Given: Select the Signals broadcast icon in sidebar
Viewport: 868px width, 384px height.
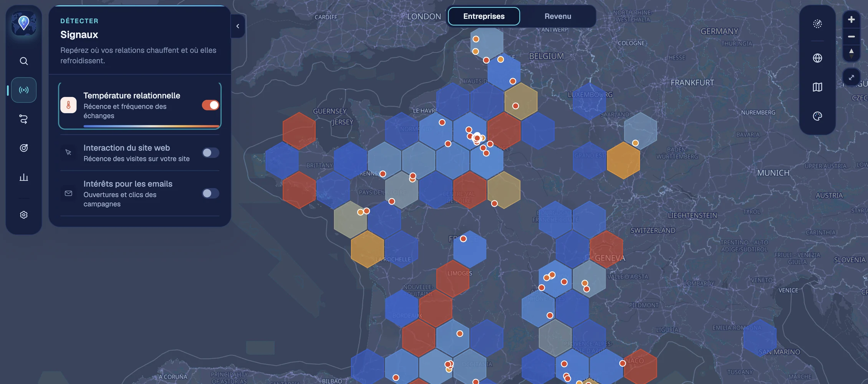Looking at the screenshot, I should click(x=24, y=90).
